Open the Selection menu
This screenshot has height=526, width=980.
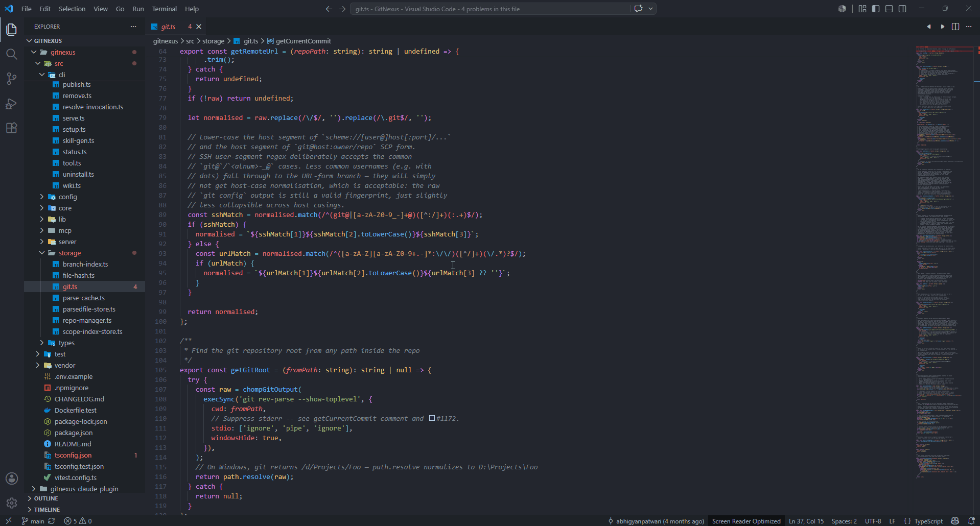coord(72,9)
